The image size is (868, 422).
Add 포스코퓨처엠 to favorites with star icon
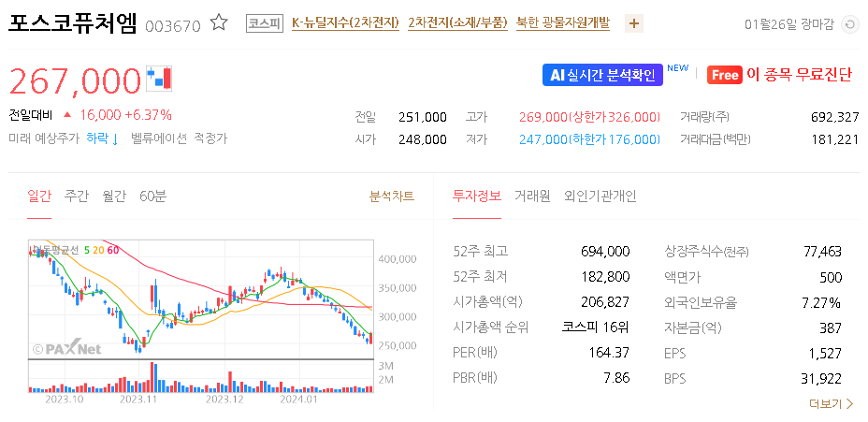(219, 23)
